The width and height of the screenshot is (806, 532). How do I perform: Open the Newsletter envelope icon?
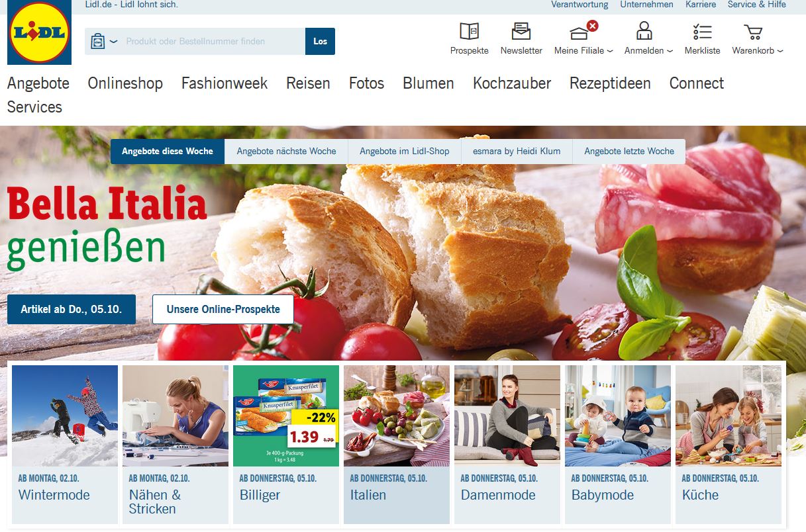(x=521, y=32)
